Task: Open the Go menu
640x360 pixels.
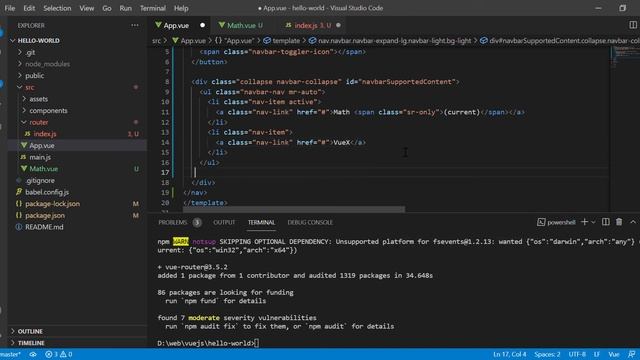Action: pos(107,8)
